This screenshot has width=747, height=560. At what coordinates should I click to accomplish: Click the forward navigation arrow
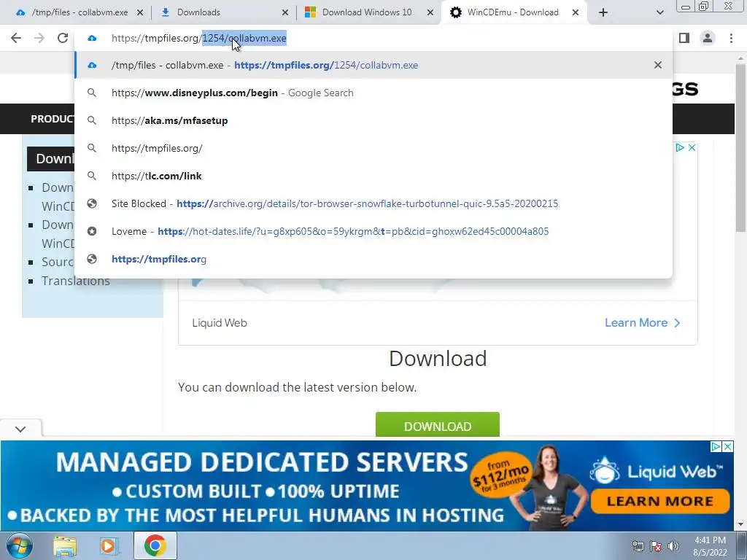[x=39, y=38]
